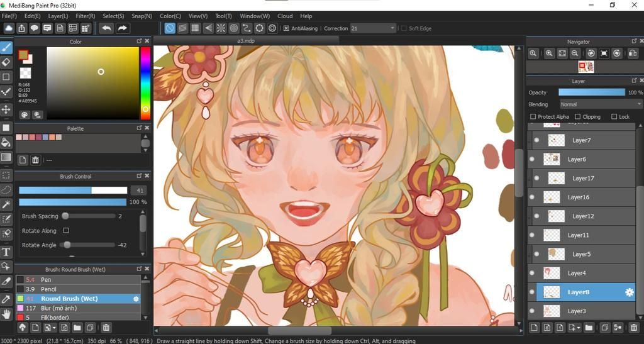Pick the Bucket fill tool
Screen dimensions: 644x344
(6, 141)
